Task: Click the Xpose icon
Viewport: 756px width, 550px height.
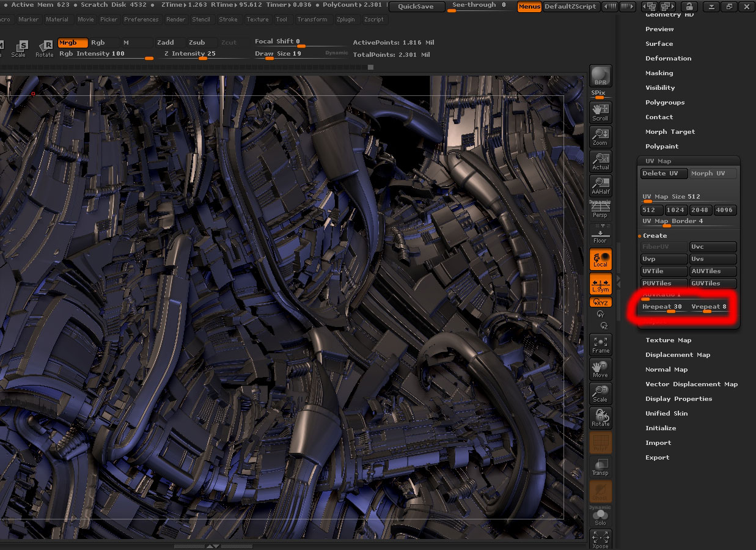Action: [600, 540]
